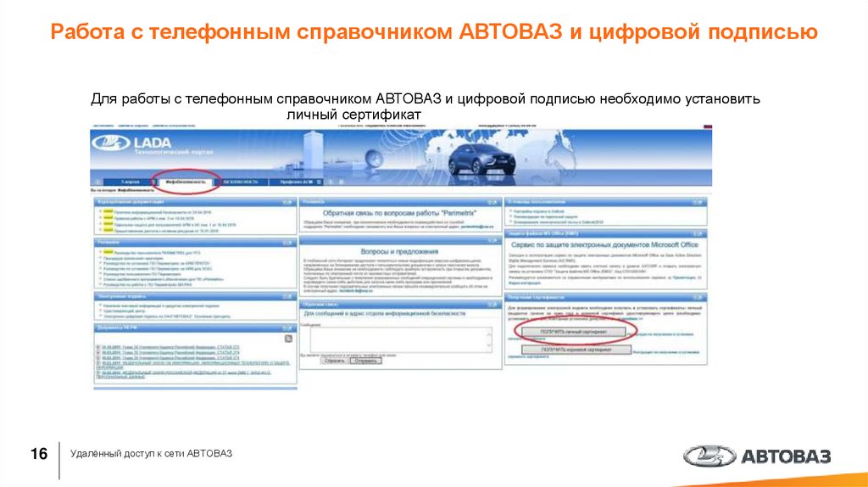The image size is (868, 487).
Task: Click the ПОЛУЧИТЬ корневой сертификат button
Action: point(576,350)
